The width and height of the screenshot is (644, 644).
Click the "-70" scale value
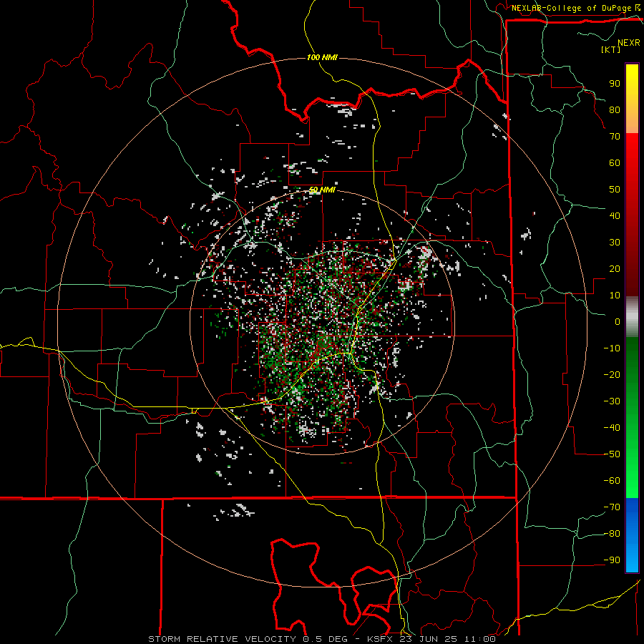612,507
